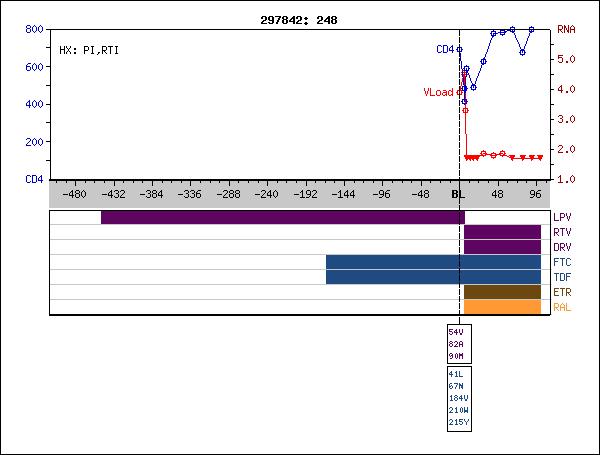The width and height of the screenshot is (600, 455).
Task: Click the BL baseline marker on the axis
Action: [459, 194]
